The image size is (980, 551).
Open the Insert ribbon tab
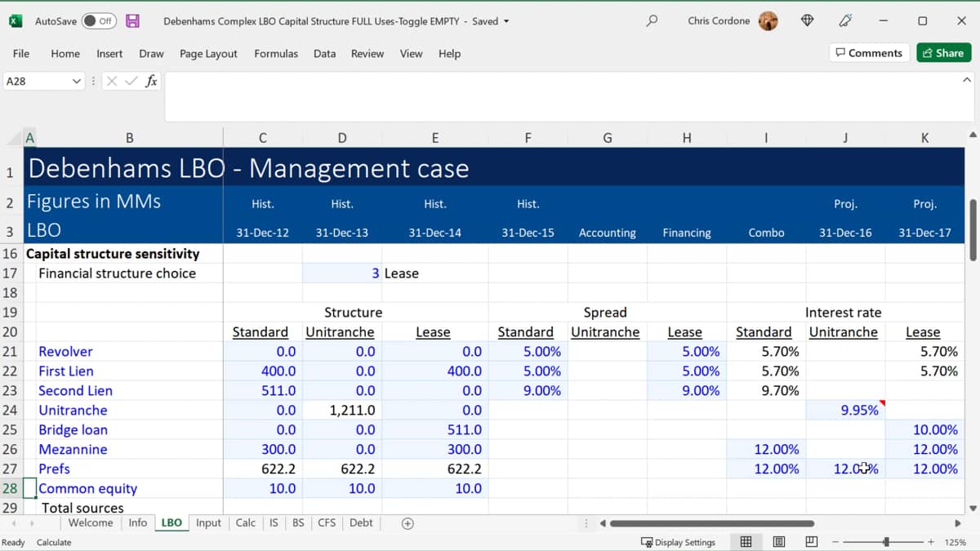109,54
